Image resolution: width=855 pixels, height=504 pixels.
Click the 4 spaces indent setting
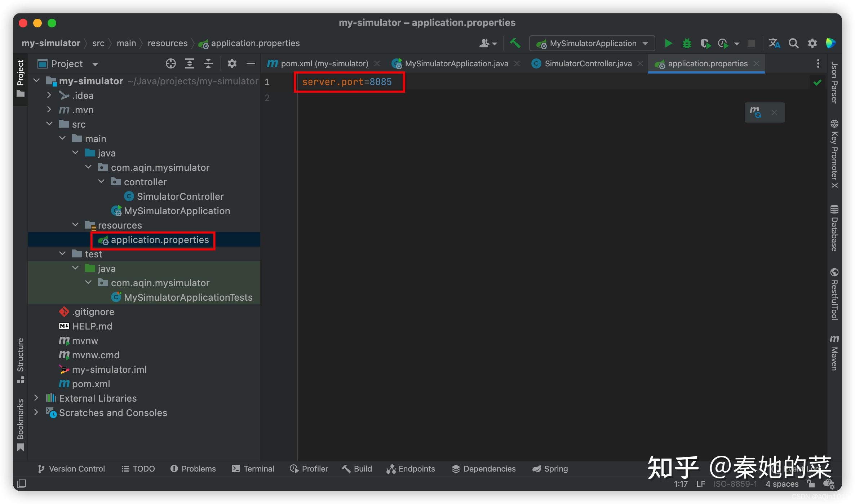(x=781, y=484)
